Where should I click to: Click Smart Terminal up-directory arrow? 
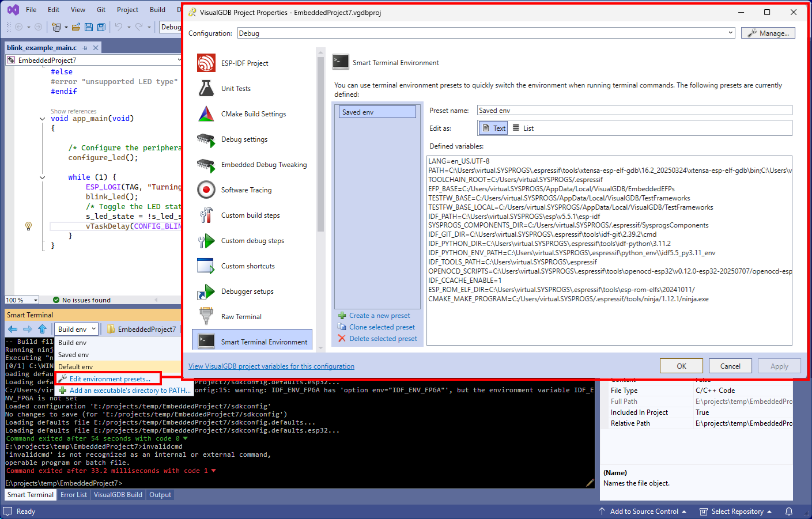pos(42,329)
